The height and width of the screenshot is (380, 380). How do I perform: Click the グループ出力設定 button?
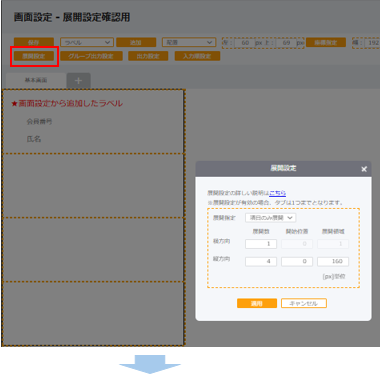[91, 56]
